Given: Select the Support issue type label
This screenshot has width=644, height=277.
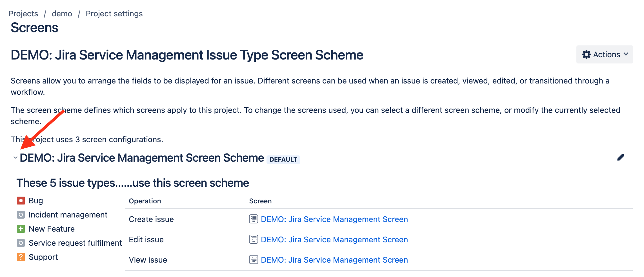Looking at the screenshot, I should [43, 257].
